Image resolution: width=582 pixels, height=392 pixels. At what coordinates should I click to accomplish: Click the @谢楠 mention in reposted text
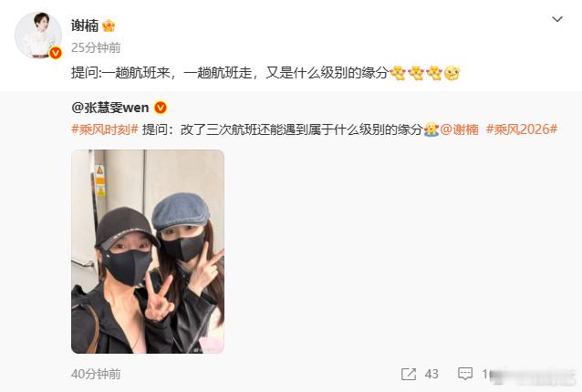460,129
